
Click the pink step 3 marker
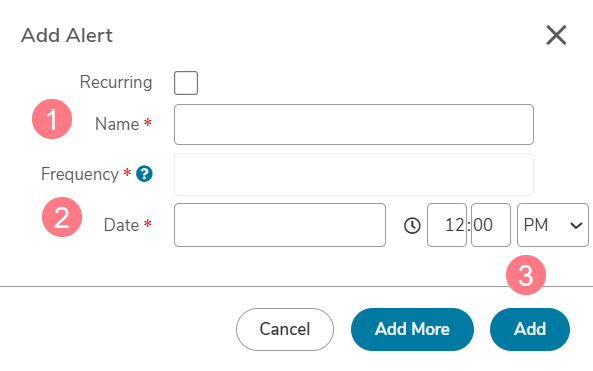[526, 275]
